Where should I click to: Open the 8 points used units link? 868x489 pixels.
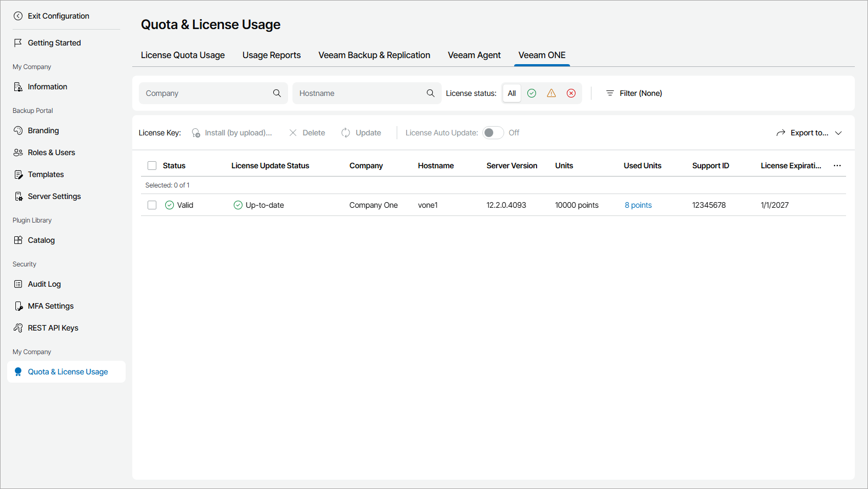638,205
